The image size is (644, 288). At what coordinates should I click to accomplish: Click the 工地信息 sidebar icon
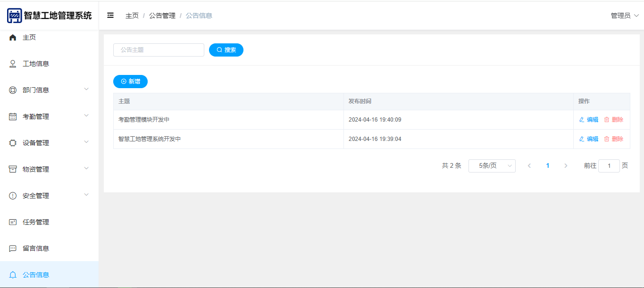point(13,64)
